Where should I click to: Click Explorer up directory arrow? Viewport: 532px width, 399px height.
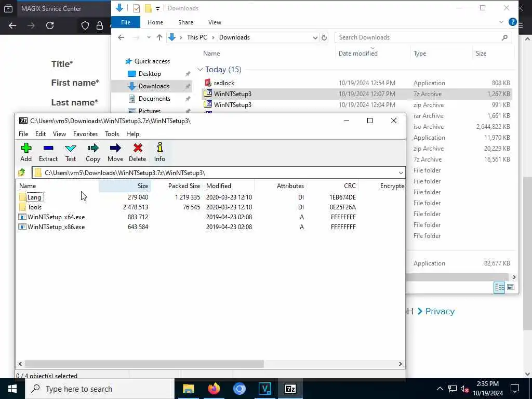159,37
